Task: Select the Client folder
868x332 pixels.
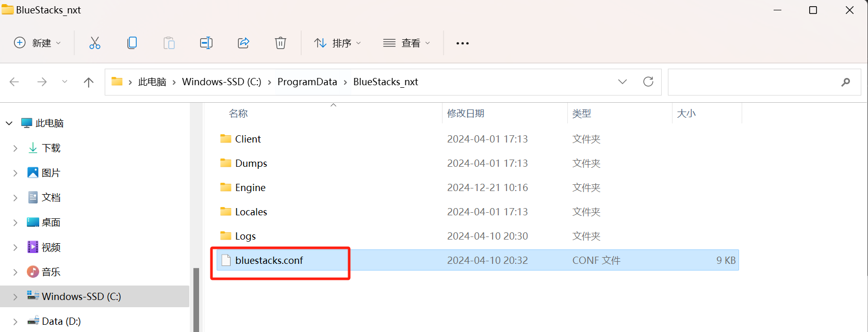Action: coord(478,139)
